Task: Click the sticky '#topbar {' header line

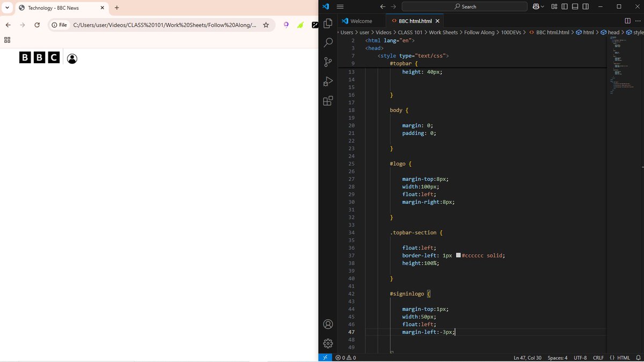Action: (x=404, y=63)
